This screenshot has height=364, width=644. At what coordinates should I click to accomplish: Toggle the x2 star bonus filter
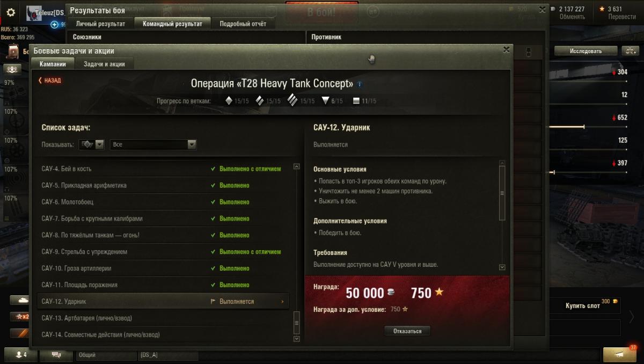(x=23, y=317)
